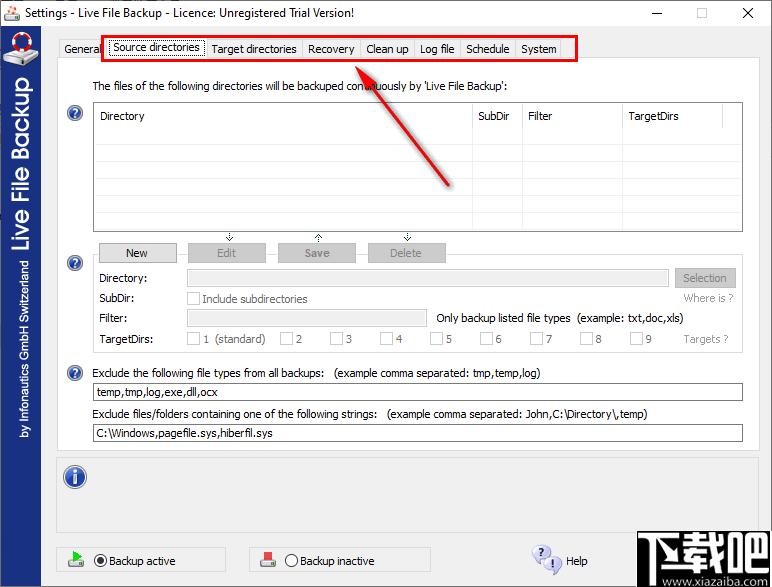772x587 pixels.
Task: Check TargetDirs checkbox 9
Action: pos(636,338)
